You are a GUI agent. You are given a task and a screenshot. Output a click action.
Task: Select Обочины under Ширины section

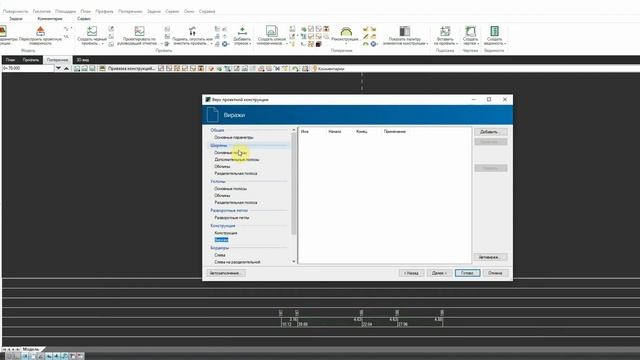[222, 167]
